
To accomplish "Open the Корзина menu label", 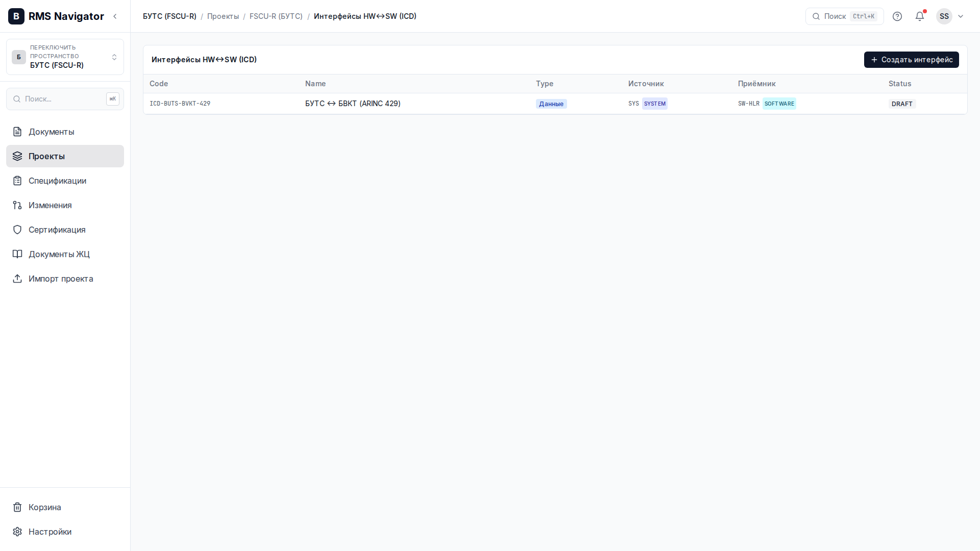I will [x=45, y=507].
